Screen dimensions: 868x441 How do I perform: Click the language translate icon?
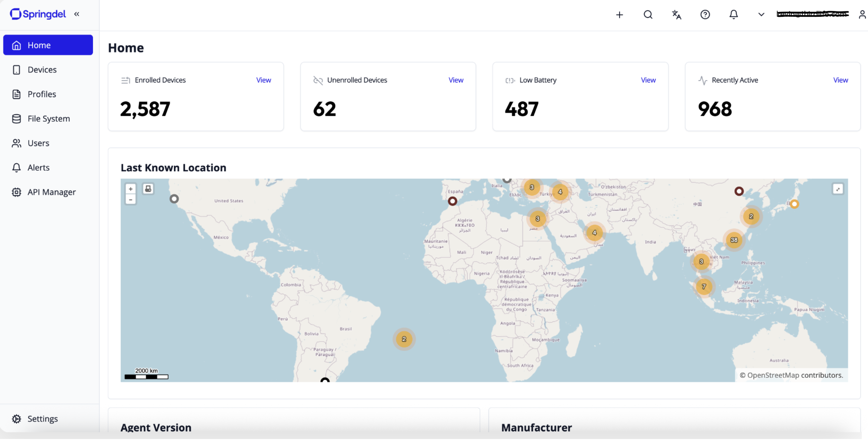coord(676,14)
